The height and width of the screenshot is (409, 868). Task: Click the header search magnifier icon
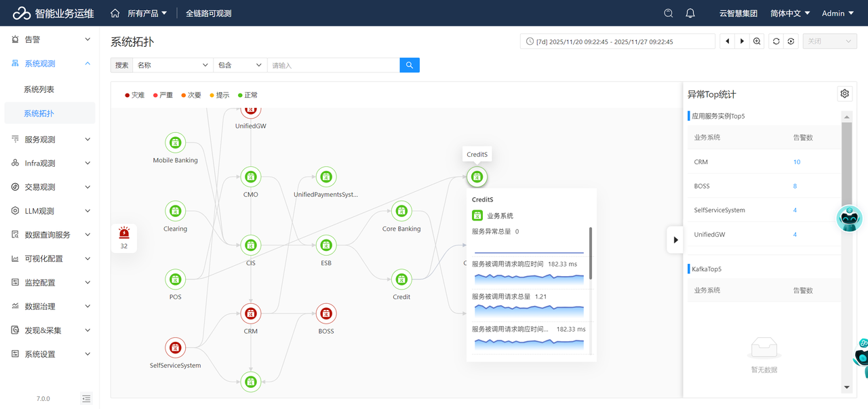[669, 13]
